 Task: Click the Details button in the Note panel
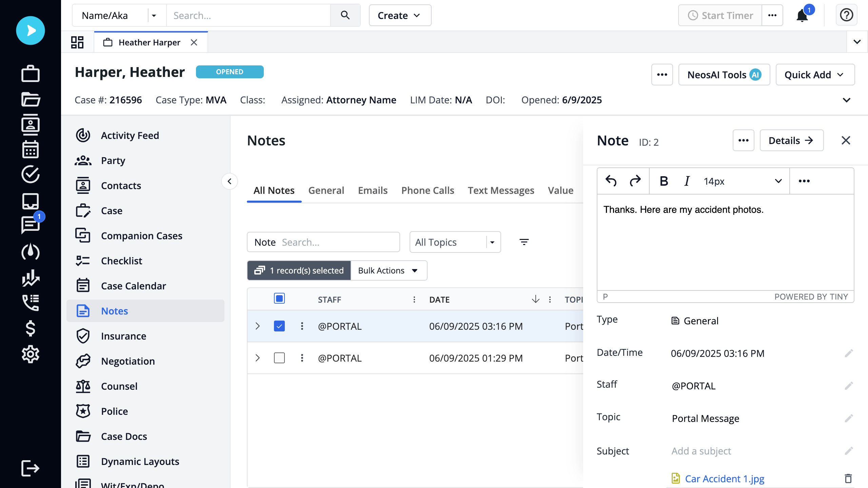[x=791, y=140]
